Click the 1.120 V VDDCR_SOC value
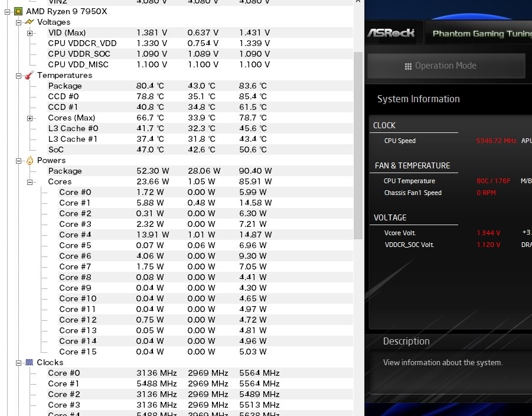Viewport: 532px width, 416px height. [488, 245]
